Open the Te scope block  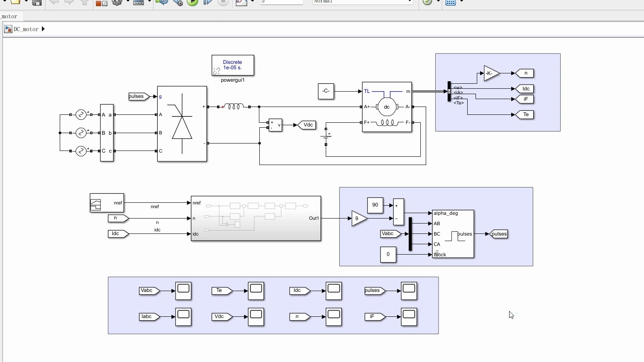[x=256, y=291]
